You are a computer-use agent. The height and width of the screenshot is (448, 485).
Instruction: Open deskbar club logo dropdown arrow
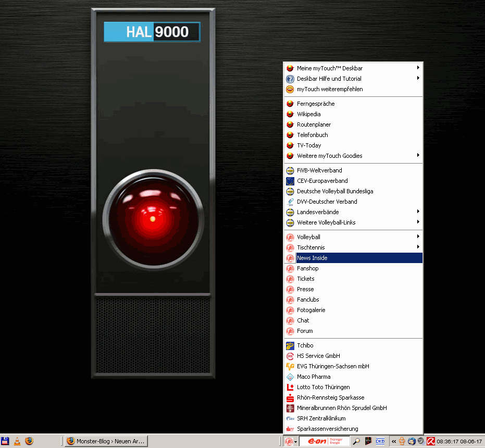(295, 442)
